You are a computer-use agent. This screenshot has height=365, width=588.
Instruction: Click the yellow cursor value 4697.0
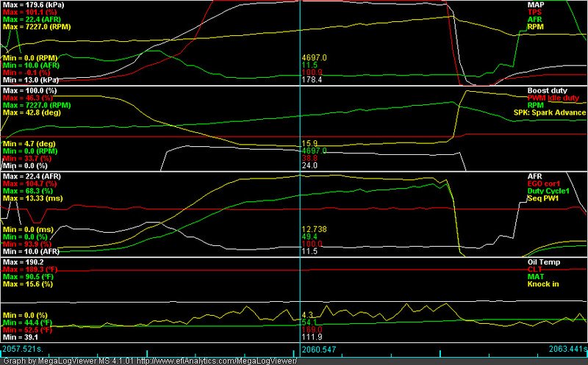point(315,58)
